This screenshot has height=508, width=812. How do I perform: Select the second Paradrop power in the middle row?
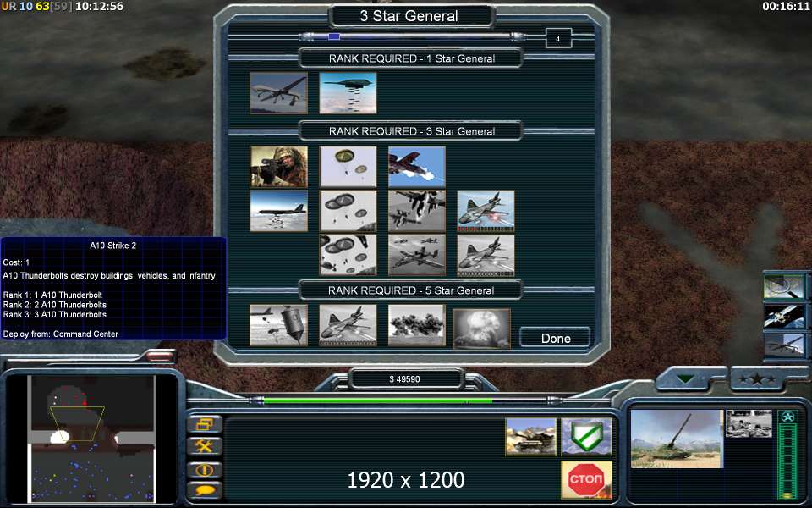[x=348, y=211]
